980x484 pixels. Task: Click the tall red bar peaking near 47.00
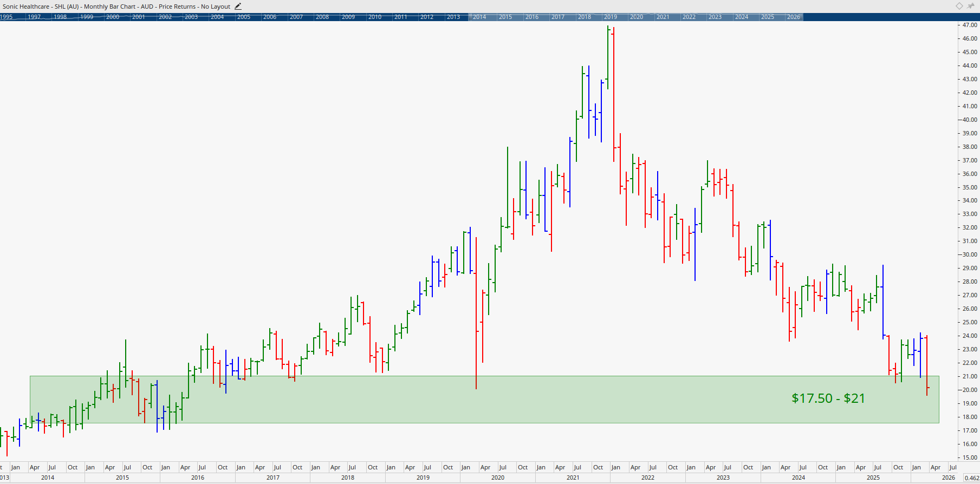[x=614, y=95]
